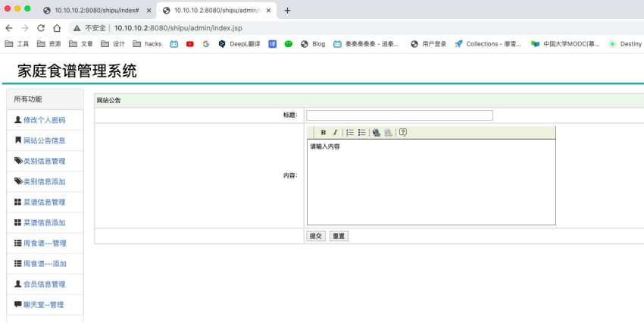Open the 文章 bookmarks folder

click(81, 44)
